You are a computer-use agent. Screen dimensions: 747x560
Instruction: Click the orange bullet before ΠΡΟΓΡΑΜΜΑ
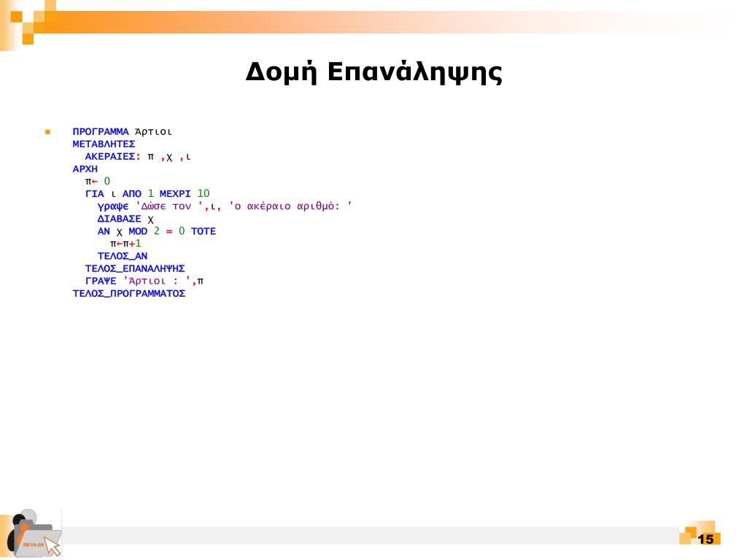pos(47,132)
